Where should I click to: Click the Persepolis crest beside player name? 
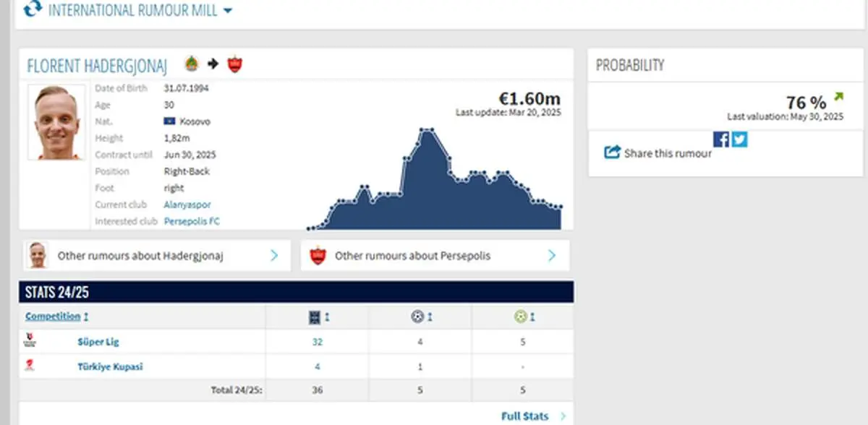pyautogui.click(x=234, y=64)
